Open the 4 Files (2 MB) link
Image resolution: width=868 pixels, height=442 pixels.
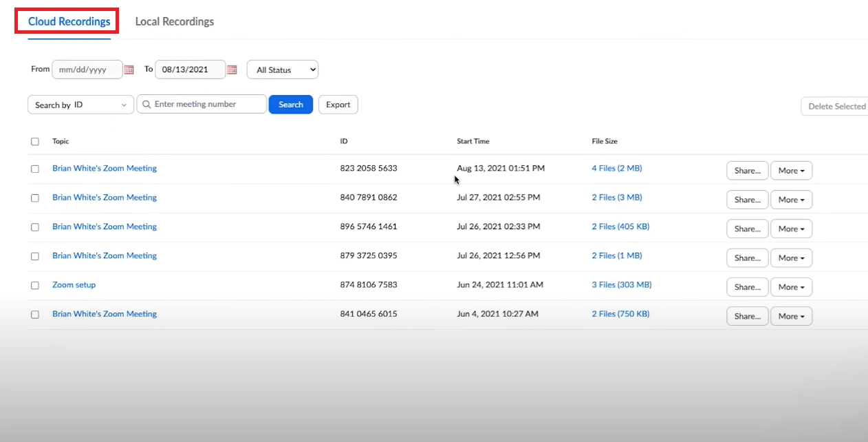pyautogui.click(x=616, y=167)
